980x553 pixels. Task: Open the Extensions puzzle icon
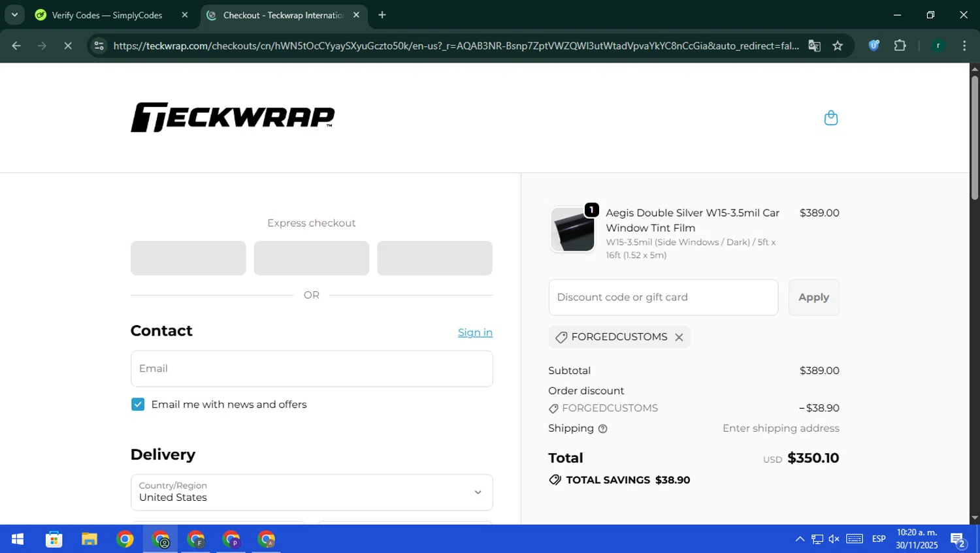coord(900,46)
